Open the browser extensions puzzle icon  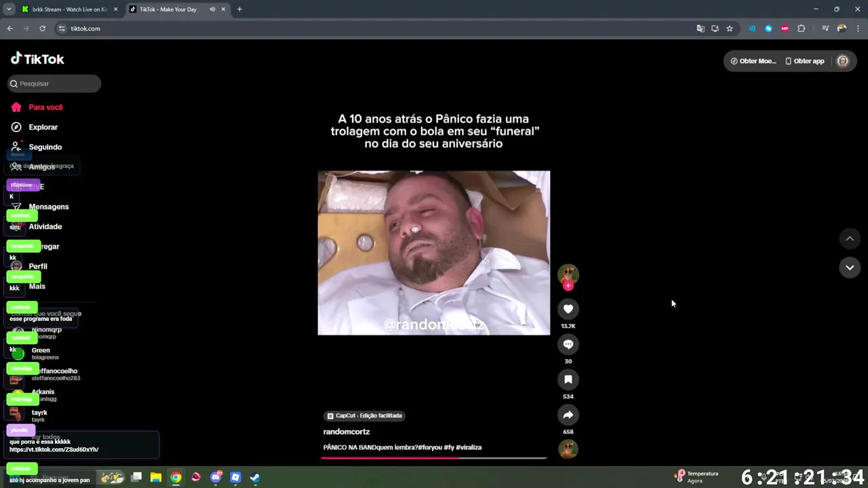(802, 28)
